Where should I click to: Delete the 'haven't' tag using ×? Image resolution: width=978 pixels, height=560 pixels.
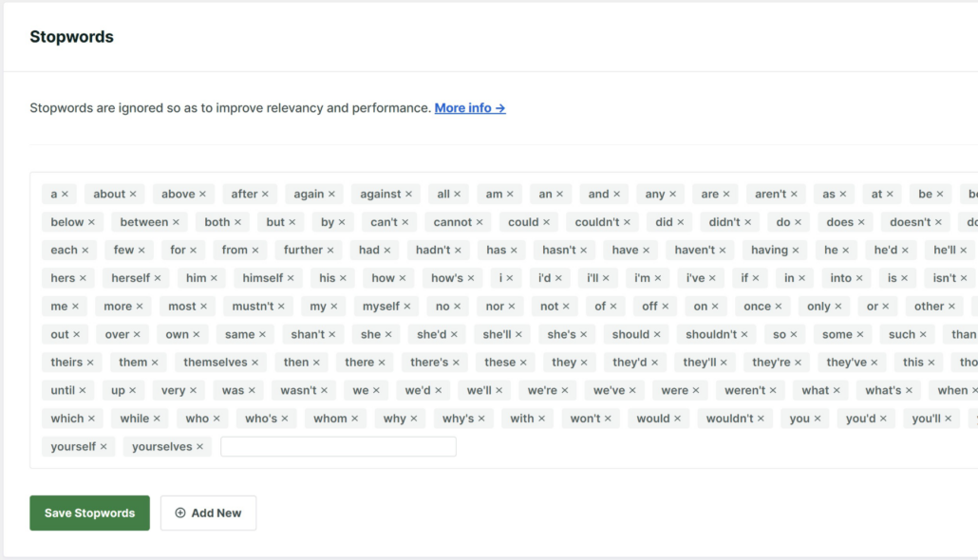[723, 250]
